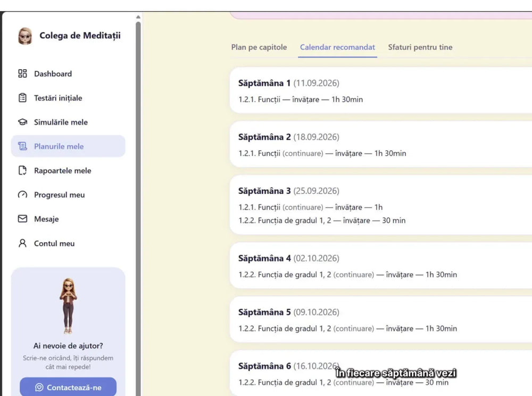Click the Săptămâna 4 heading
Viewport: 532px width, 396px height.
point(264,258)
